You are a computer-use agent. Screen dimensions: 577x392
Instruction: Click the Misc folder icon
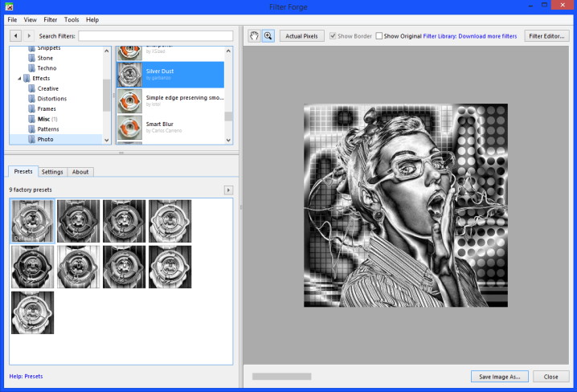(32, 119)
